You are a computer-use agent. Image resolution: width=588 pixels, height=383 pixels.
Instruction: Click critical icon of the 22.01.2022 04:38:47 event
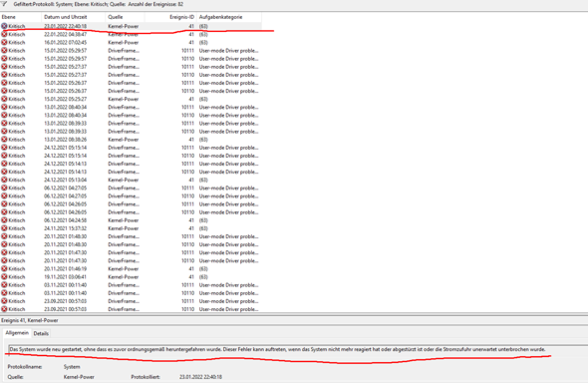pyautogui.click(x=4, y=34)
